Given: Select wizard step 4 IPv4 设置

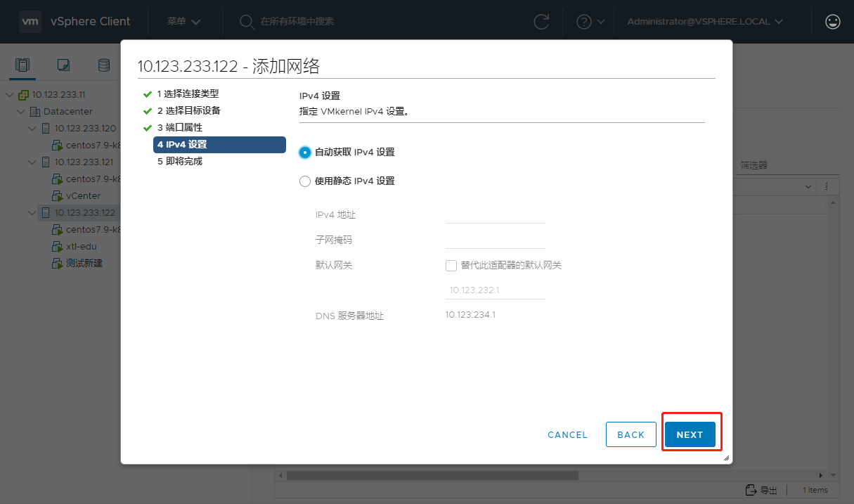Looking at the screenshot, I should (x=219, y=145).
